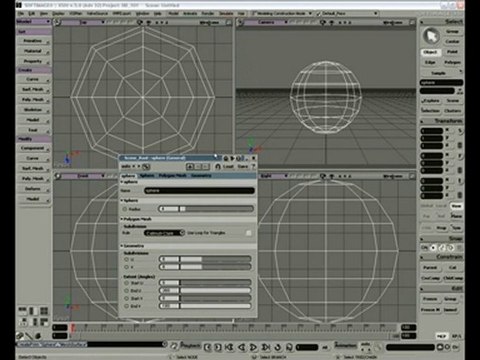480x360 pixels.
Task: Click the maximize icon of the top viewport
Action: pyautogui.click(x=229, y=22)
